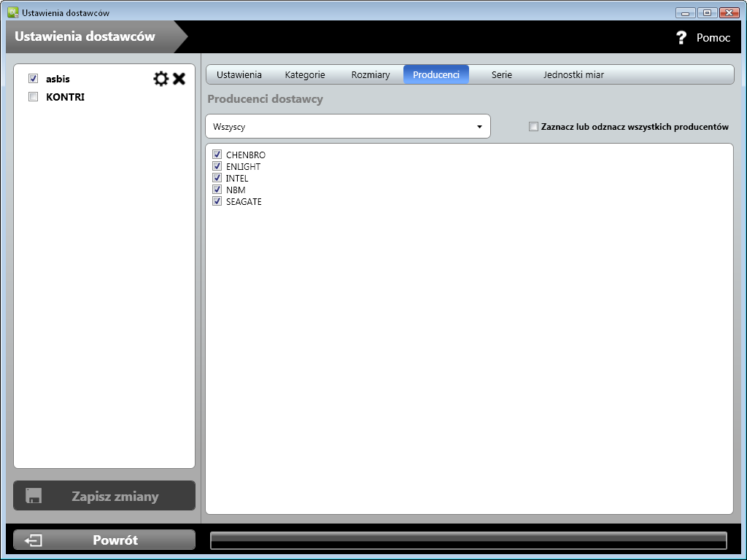Check the KONTRI supplier checkbox
Image resolution: width=747 pixels, height=560 pixels.
point(33,97)
